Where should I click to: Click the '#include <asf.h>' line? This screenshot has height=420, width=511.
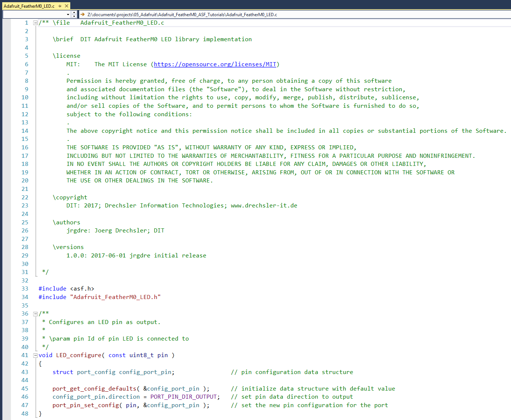(x=66, y=289)
